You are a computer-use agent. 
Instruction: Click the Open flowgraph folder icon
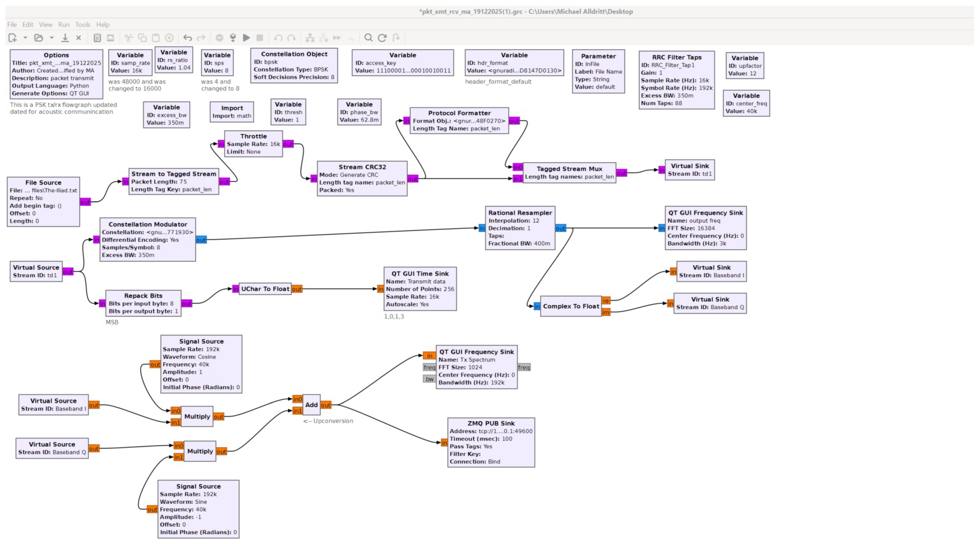(38, 38)
